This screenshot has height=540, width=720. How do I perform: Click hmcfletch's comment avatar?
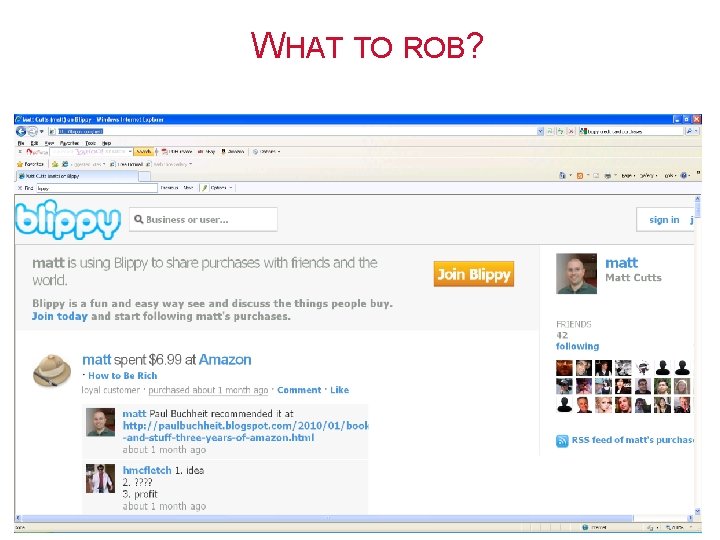click(x=101, y=478)
